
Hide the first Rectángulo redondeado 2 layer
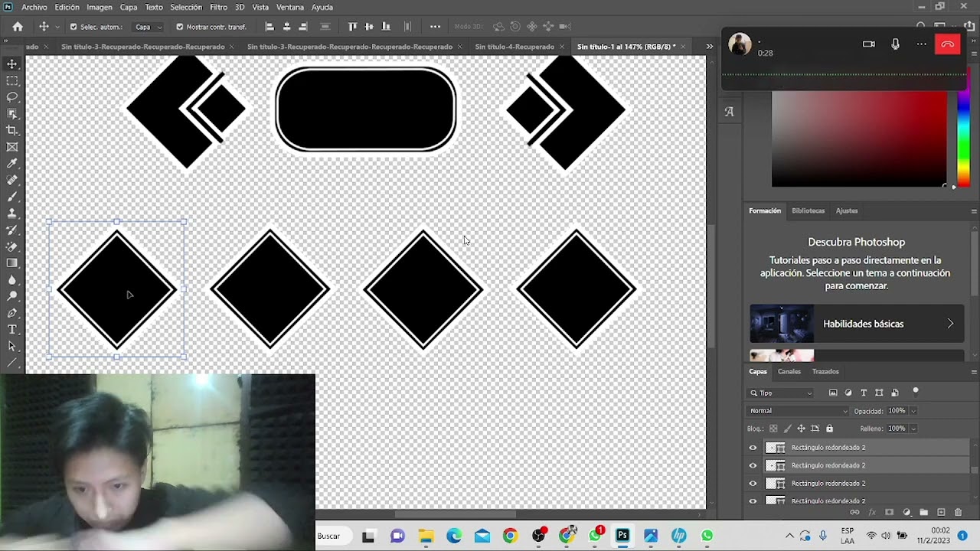(x=753, y=448)
